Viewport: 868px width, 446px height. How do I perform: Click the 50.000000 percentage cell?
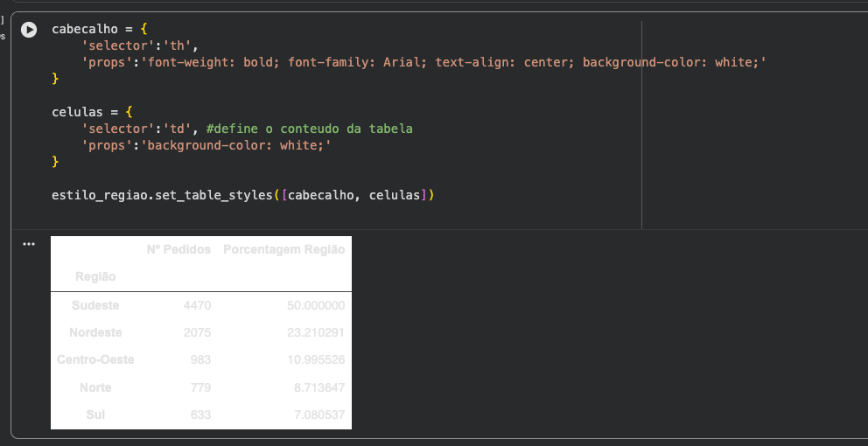click(x=316, y=305)
